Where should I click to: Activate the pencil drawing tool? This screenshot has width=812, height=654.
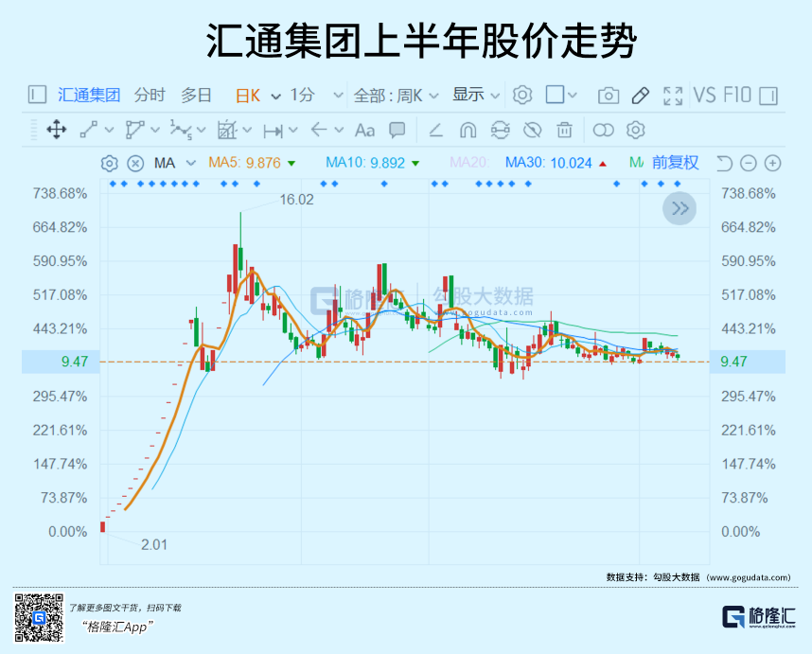pyautogui.click(x=640, y=95)
